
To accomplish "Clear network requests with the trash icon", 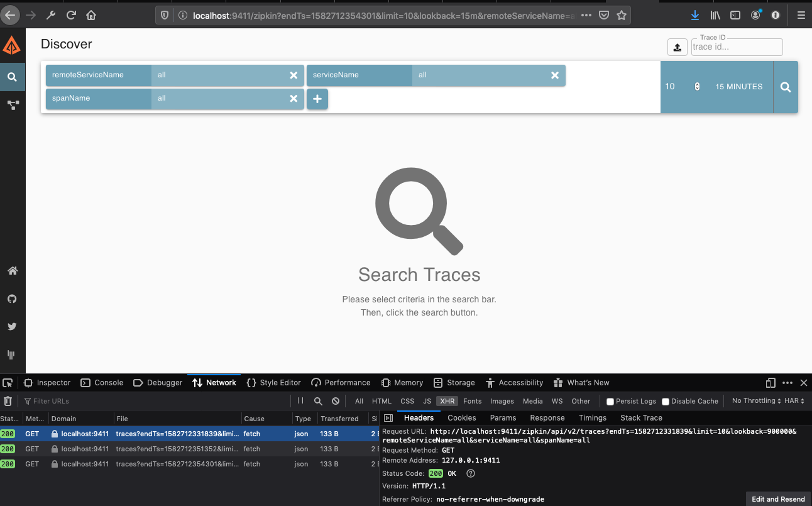I will click(7, 400).
